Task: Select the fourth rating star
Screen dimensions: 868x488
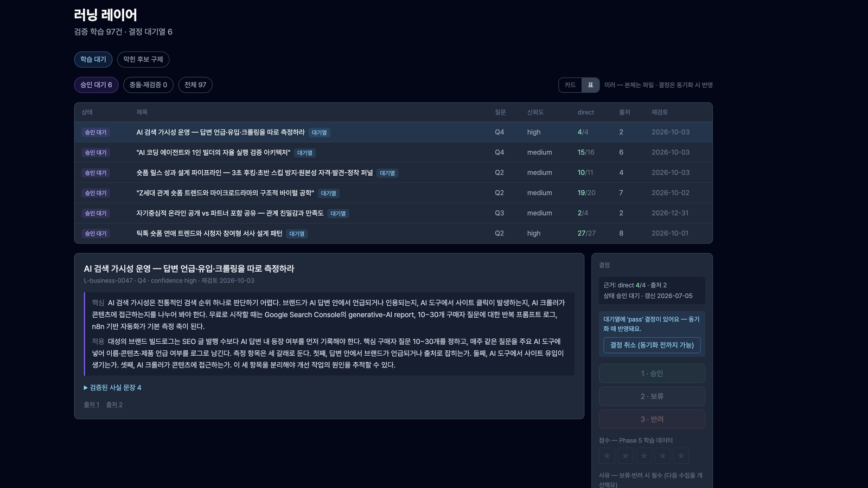Action: coord(662,455)
